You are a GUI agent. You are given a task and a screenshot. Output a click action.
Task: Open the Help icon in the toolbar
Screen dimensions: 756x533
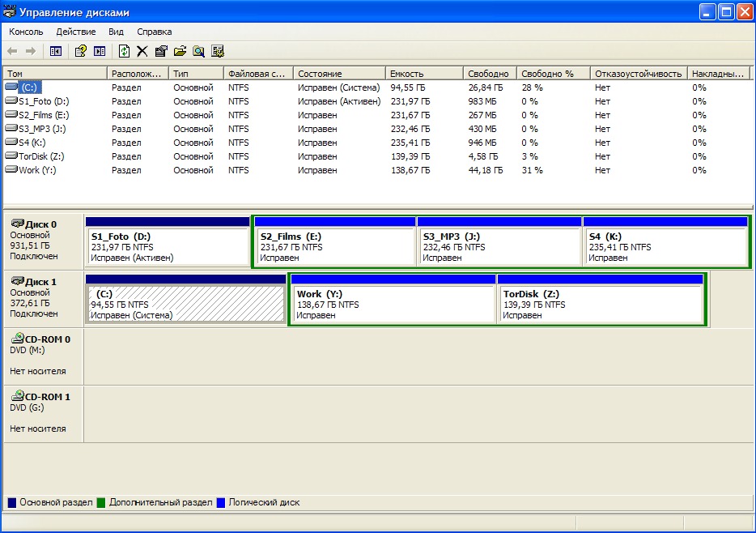pyautogui.click(x=81, y=51)
